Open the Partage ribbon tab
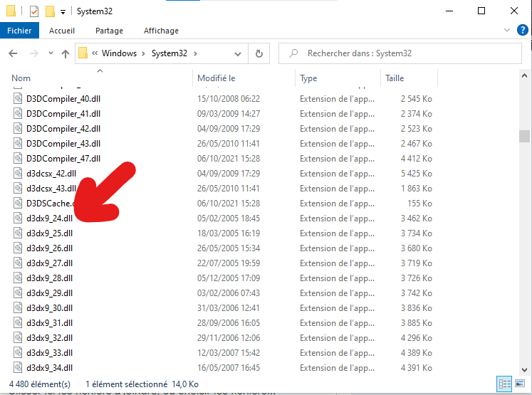The width and height of the screenshot is (532, 395). (109, 31)
